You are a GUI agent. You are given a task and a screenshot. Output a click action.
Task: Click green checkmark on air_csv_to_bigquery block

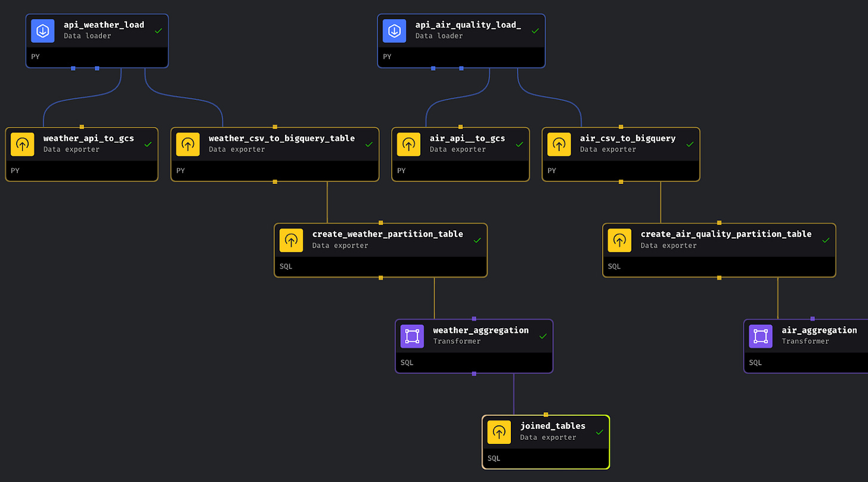click(x=689, y=144)
